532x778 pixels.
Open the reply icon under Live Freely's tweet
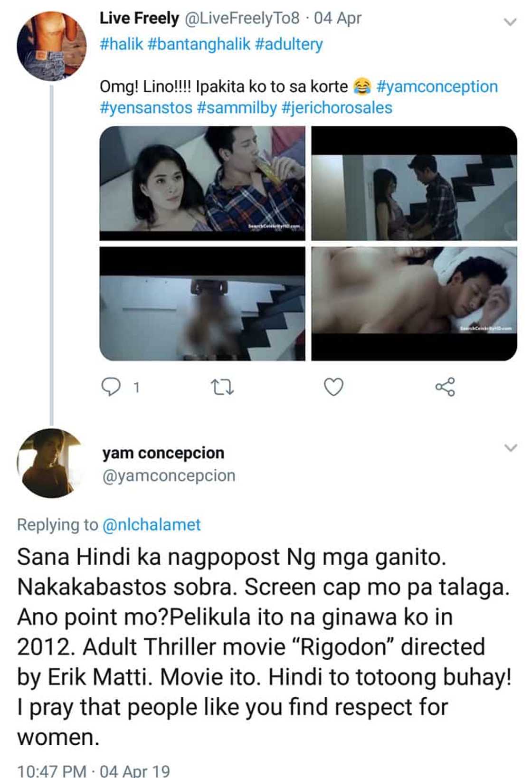[111, 387]
